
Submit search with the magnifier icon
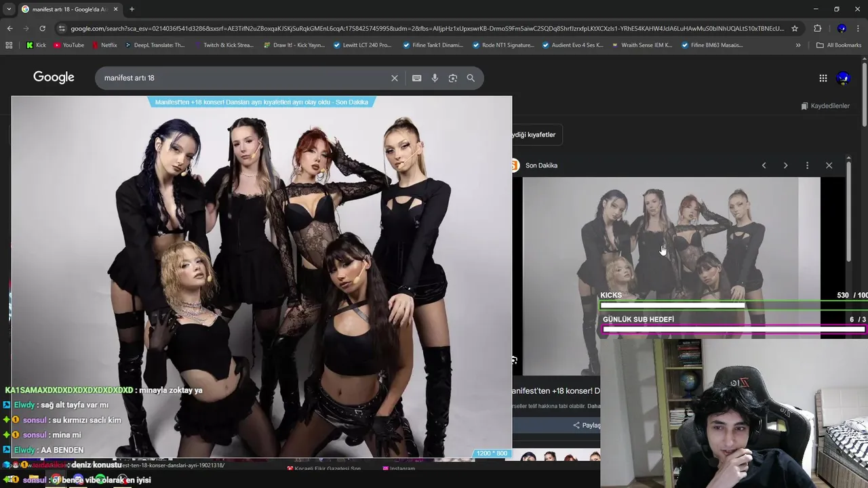[x=471, y=78]
